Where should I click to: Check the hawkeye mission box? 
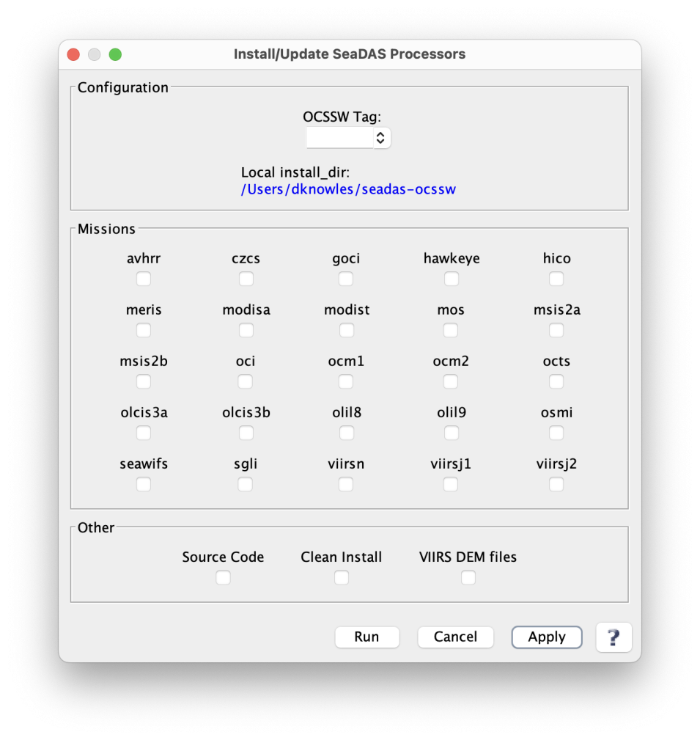pos(451,279)
